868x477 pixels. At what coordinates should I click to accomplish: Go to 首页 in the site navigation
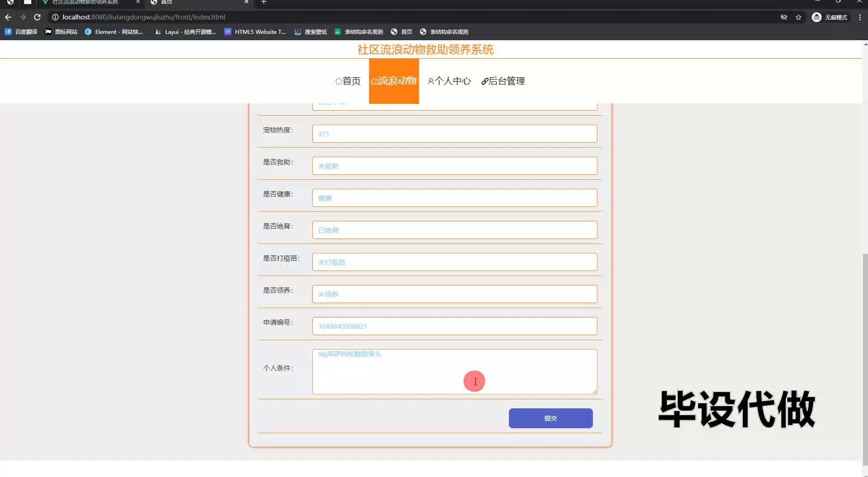[348, 81]
